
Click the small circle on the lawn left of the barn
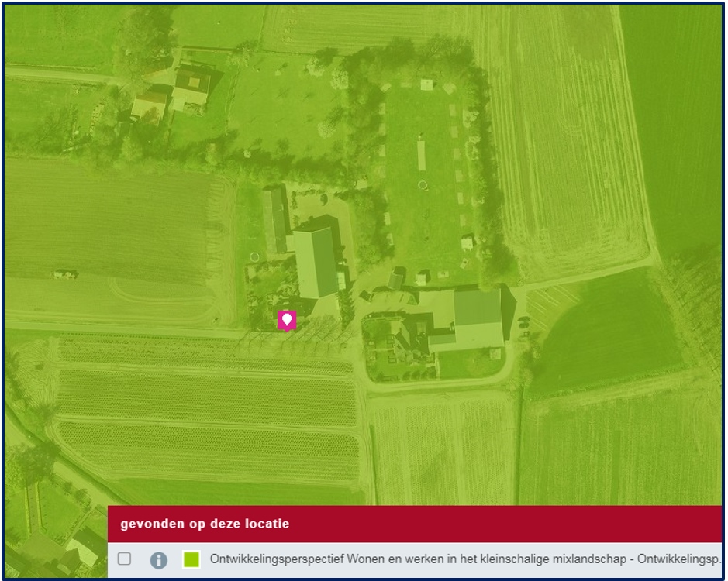click(254, 256)
